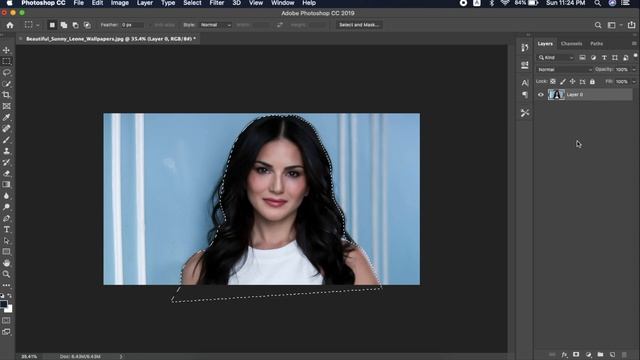Select the Rectangle shape tool
The image size is (640, 360).
7,252
